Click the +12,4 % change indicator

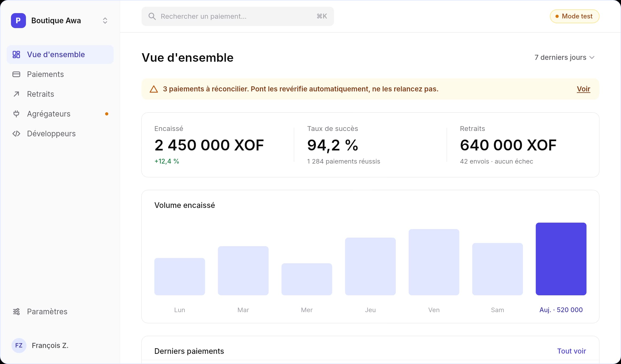(167, 161)
